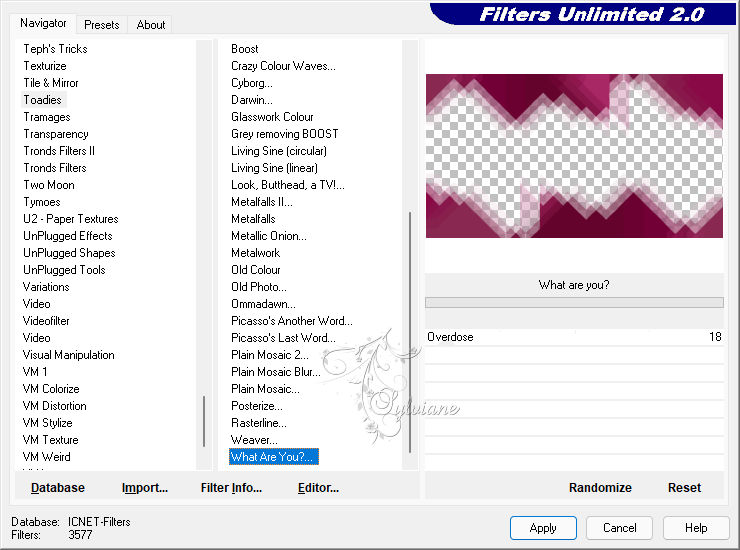
Task: Choose the Old Photo... filter
Action: coord(259,287)
